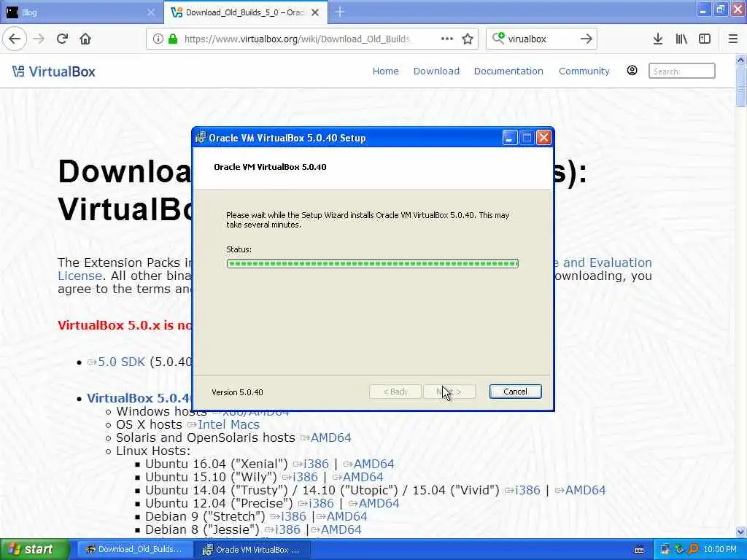Click the green padlock security icon
The width and height of the screenshot is (747, 560).
[173, 39]
